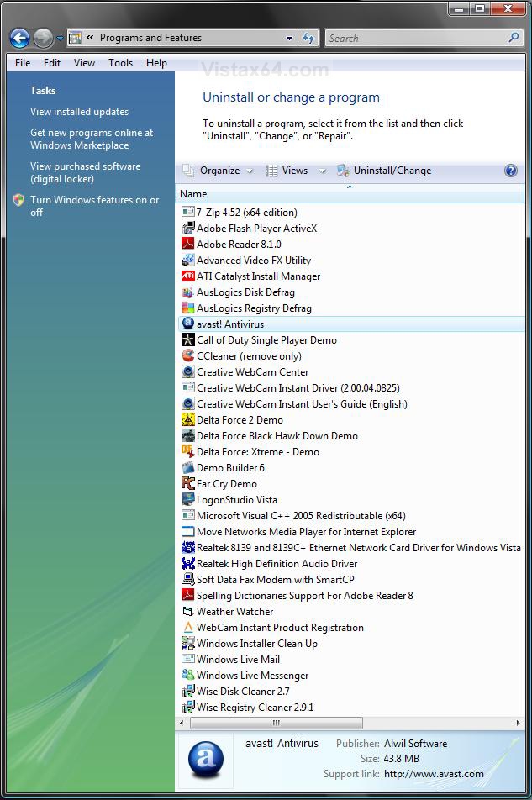Click the right arrow of horizontal scrollbar
This screenshot has width=532, height=800.
518,723
